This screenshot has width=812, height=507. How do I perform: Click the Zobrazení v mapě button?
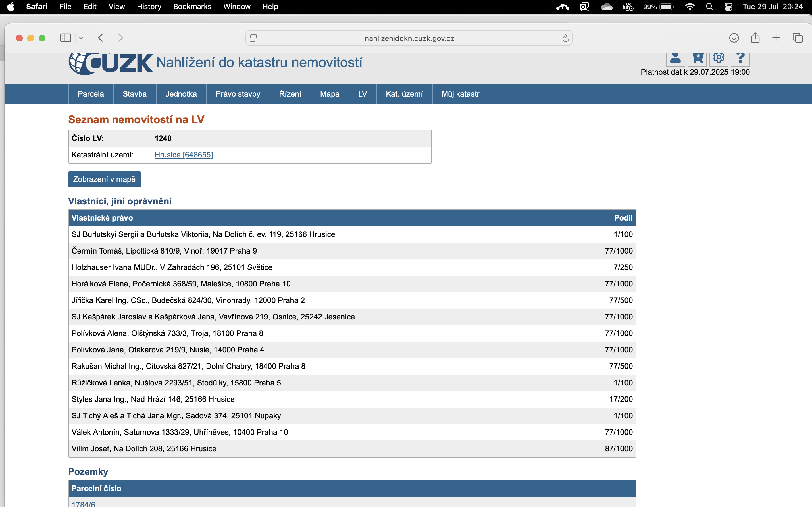(x=104, y=179)
